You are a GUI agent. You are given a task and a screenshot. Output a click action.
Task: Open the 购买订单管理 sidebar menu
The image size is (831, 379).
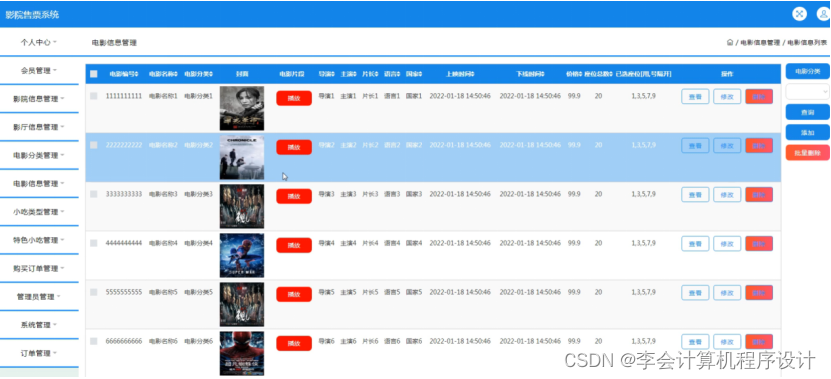[39, 268]
